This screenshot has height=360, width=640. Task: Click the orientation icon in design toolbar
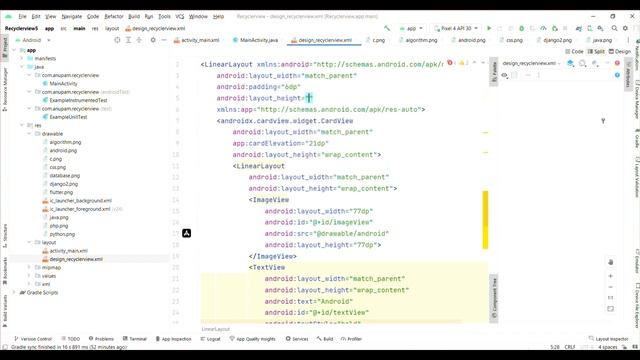(x=582, y=63)
